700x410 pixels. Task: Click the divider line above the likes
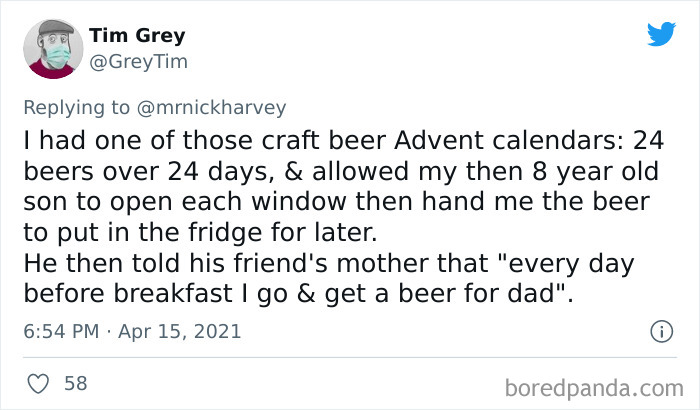(350, 357)
